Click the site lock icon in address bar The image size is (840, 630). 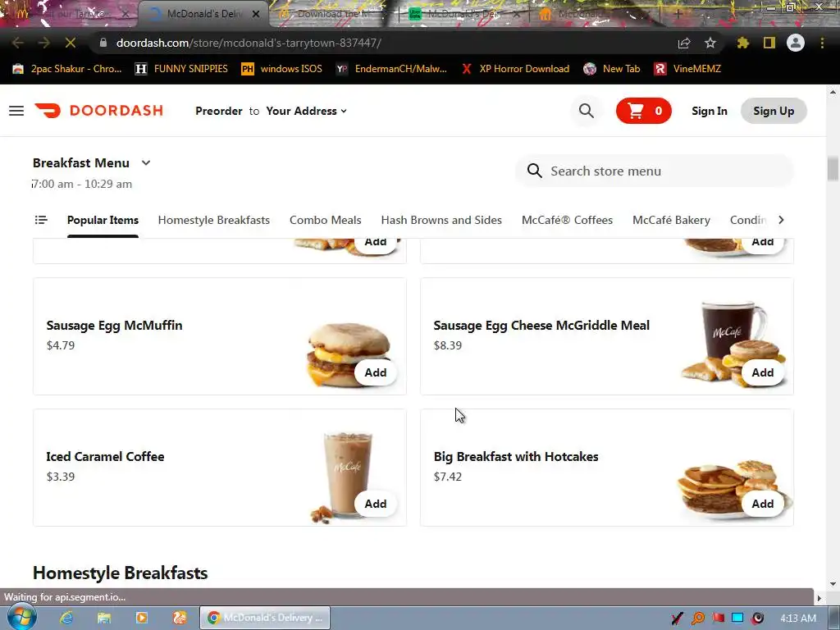(103, 43)
